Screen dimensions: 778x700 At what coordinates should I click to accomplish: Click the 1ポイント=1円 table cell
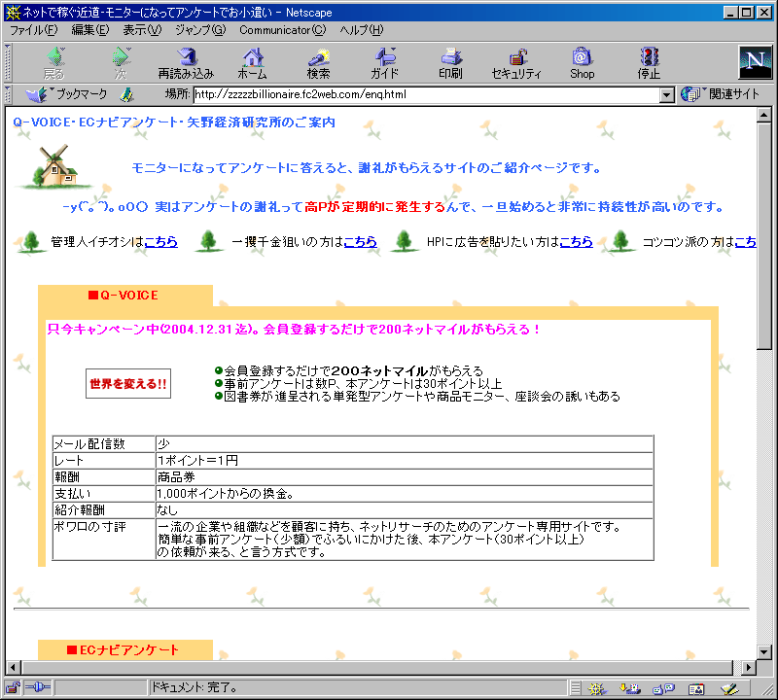[x=405, y=461]
